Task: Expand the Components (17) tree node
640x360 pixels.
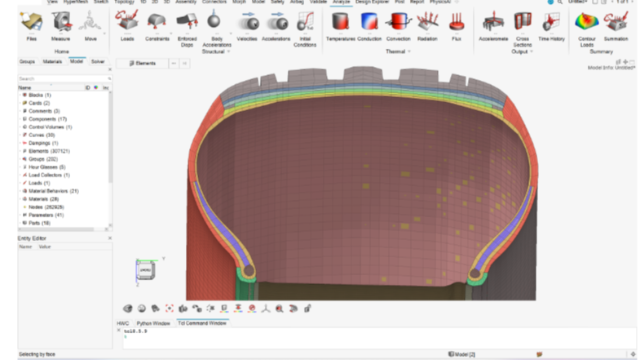Action: [20, 119]
